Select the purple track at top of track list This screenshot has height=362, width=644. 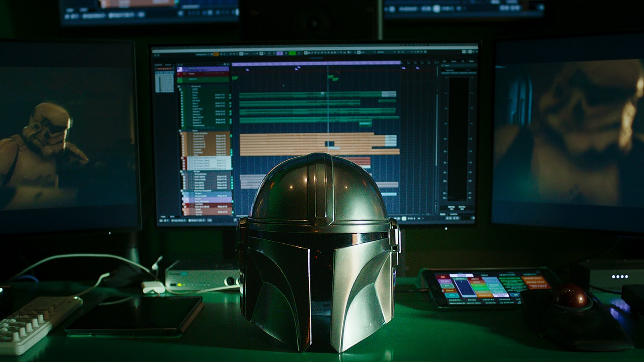pyautogui.click(x=203, y=69)
